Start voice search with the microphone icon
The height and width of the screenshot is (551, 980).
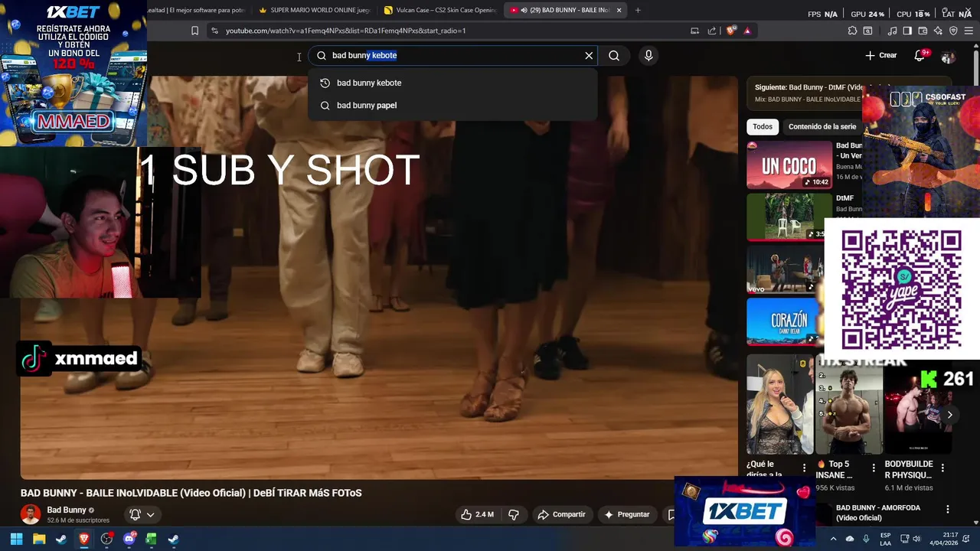pyautogui.click(x=648, y=55)
